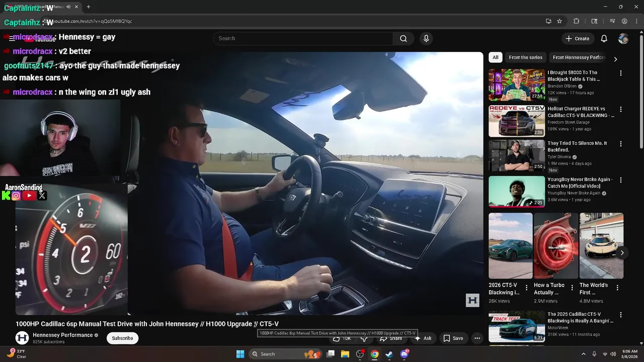Viewport: 644px width, 362px height.
Task: Open the 2025 Cadillac CT5-V Blackwing MotorWeek video
Action: (517, 327)
